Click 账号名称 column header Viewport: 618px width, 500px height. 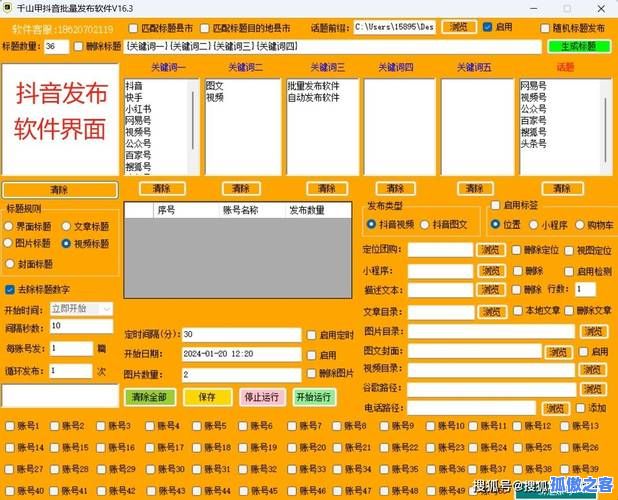[x=240, y=210]
